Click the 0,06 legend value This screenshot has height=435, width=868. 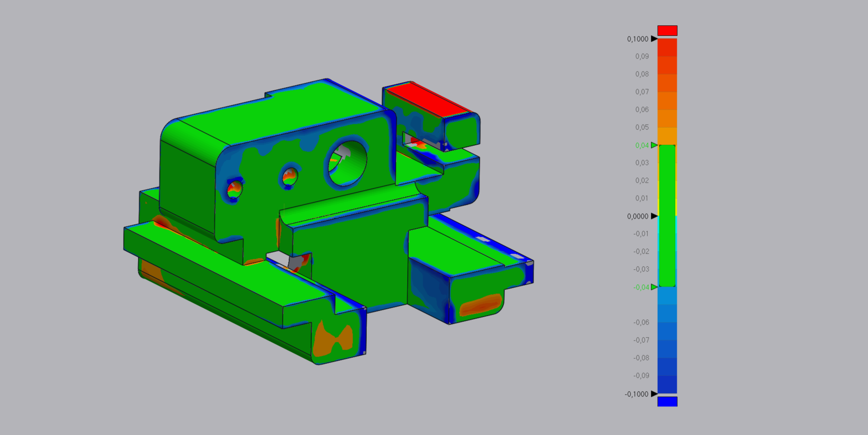(x=642, y=110)
